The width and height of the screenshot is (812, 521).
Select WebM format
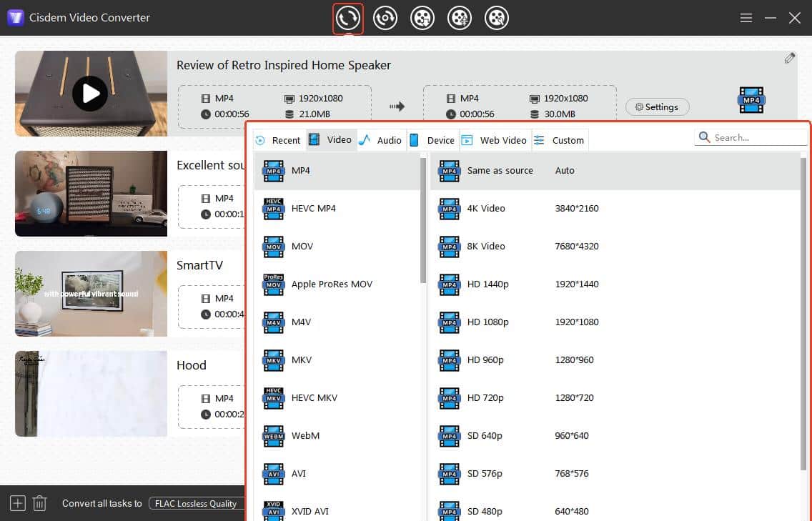click(x=337, y=435)
